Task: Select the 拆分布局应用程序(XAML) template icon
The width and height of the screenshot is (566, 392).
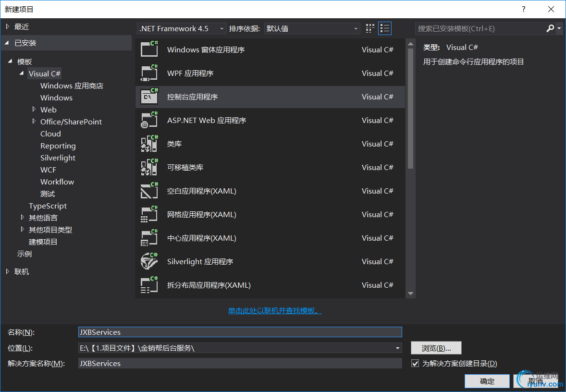Action: (149, 284)
